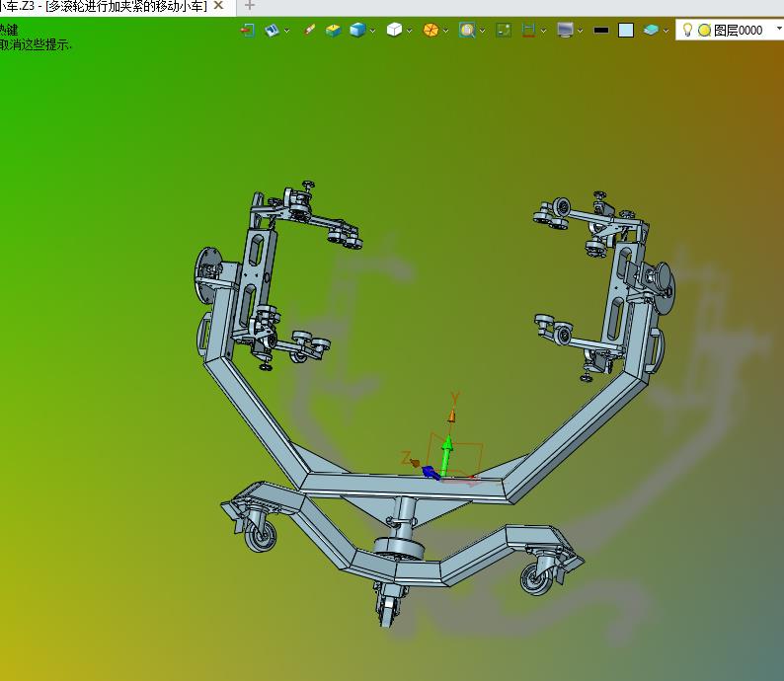This screenshot has width=784, height=681.
Task: Open the dropdown next to the zoom magnifier
Action: pos(483,31)
